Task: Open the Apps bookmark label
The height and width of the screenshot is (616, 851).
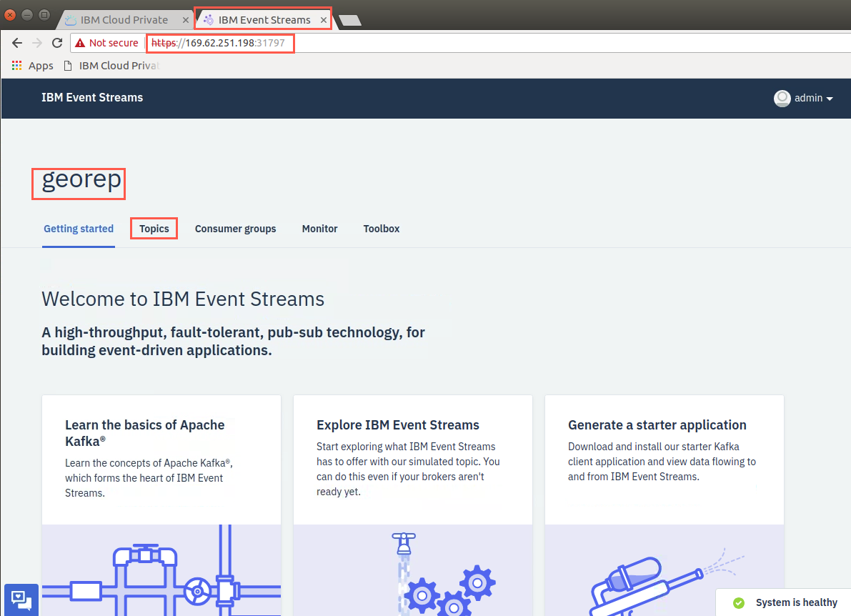Action: pyautogui.click(x=41, y=66)
